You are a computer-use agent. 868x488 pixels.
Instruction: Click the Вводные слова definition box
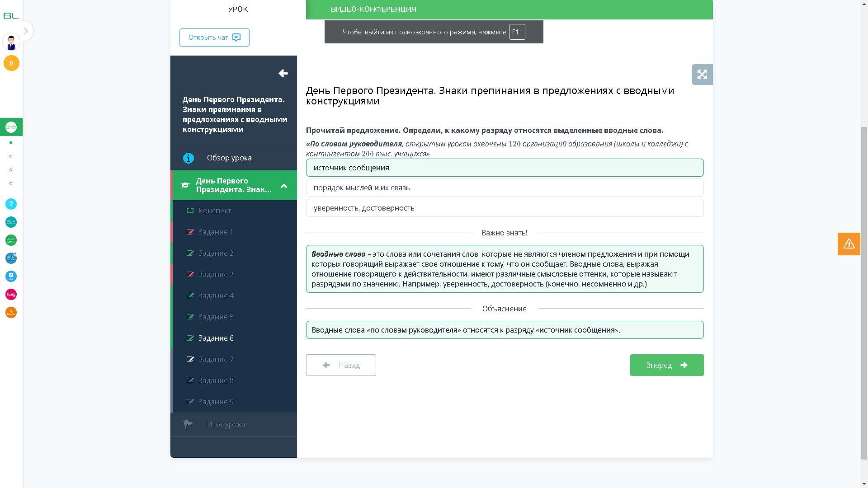[x=505, y=269]
